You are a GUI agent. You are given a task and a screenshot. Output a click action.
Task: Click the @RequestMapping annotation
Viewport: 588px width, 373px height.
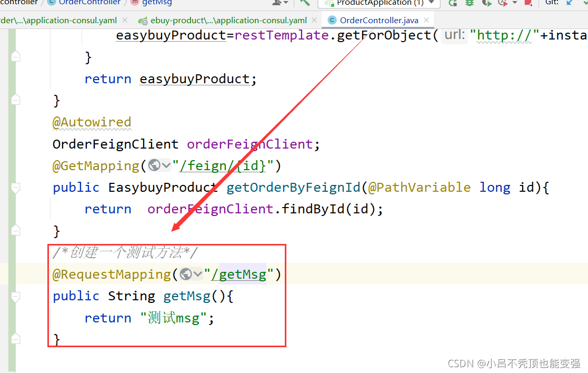tap(112, 274)
